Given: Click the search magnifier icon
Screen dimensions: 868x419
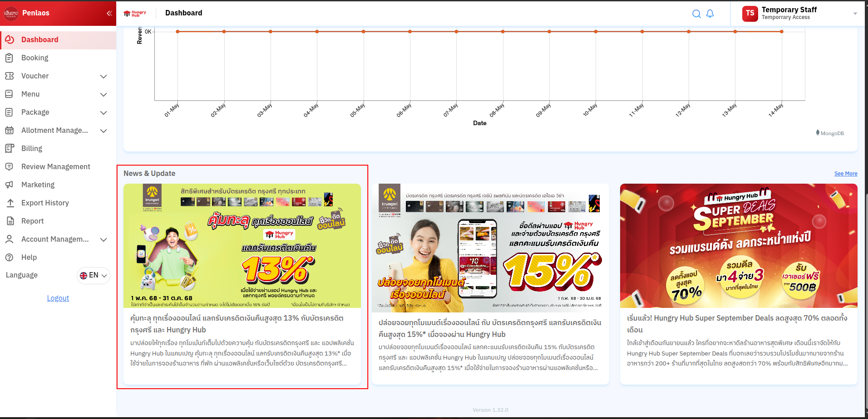Looking at the screenshot, I should (x=696, y=14).
